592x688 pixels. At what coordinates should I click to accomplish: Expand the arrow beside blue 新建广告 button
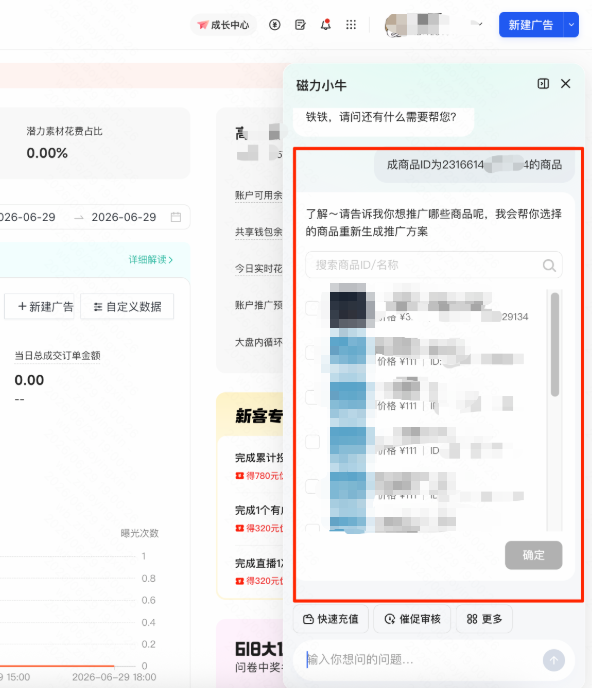point(571,25)
